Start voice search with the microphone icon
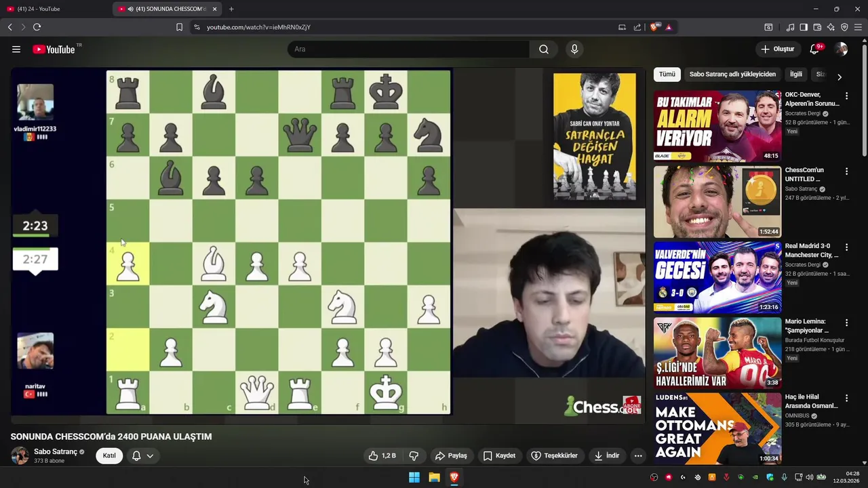 pos(574,49)
